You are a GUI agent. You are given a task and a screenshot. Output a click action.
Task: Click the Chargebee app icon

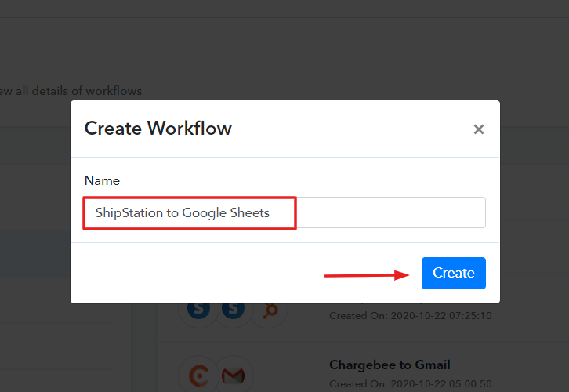pos(199,376)
